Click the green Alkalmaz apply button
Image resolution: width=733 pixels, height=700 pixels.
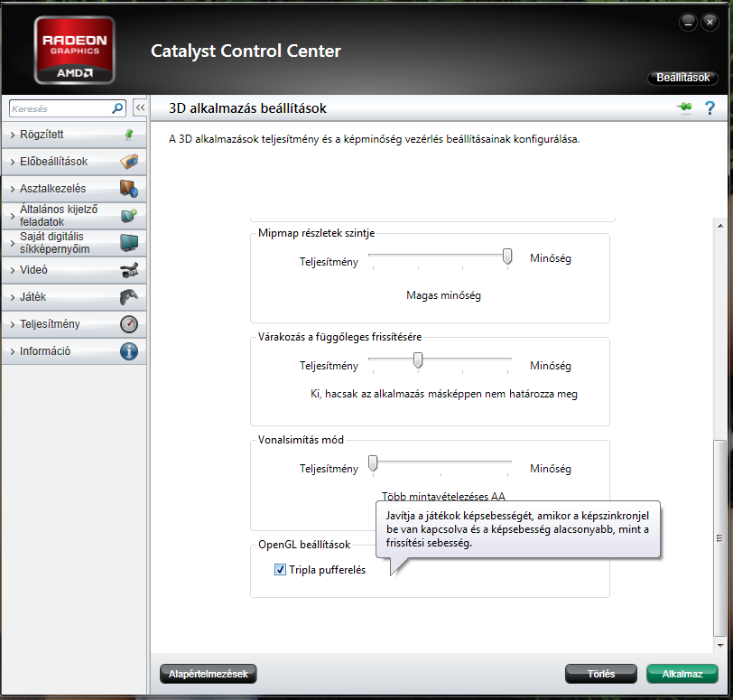tap(682, 674)
